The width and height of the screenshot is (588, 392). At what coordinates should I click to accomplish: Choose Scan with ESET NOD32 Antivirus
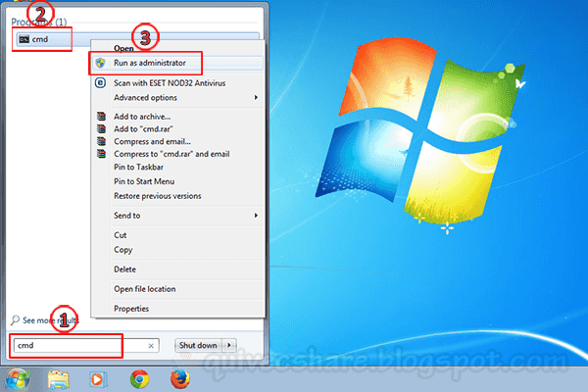click(170, 83)
